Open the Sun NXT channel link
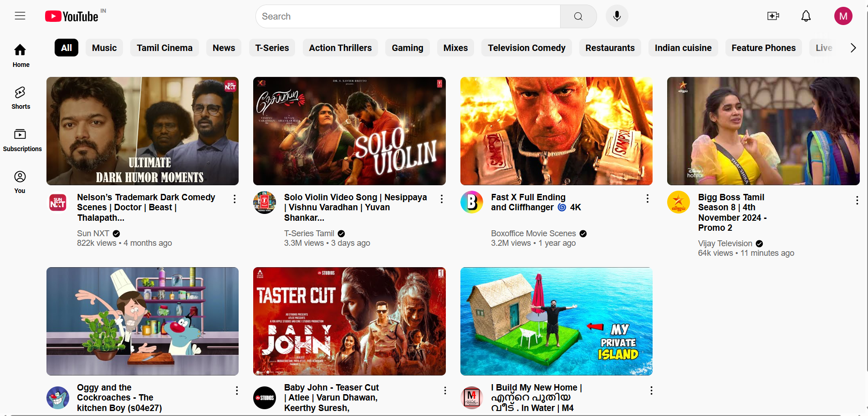 (93, 233)
